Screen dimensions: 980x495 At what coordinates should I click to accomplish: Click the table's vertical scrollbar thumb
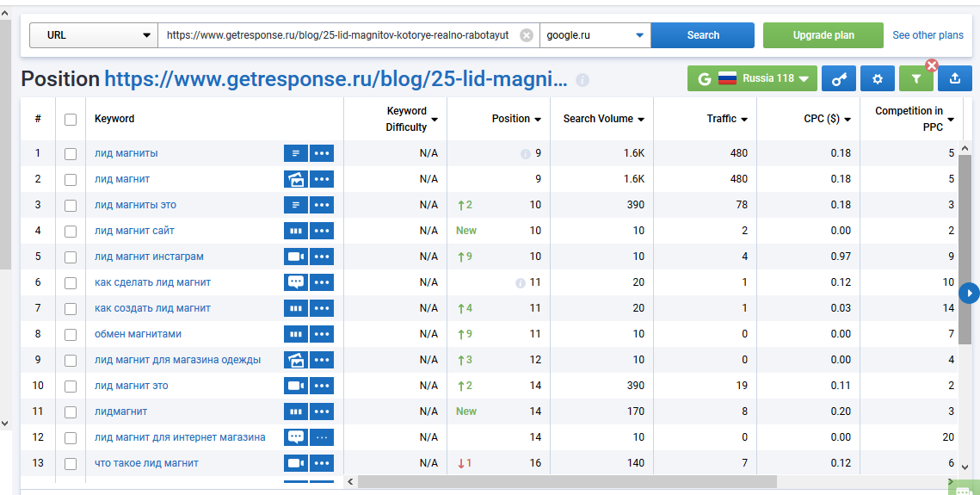pos(965,249)
